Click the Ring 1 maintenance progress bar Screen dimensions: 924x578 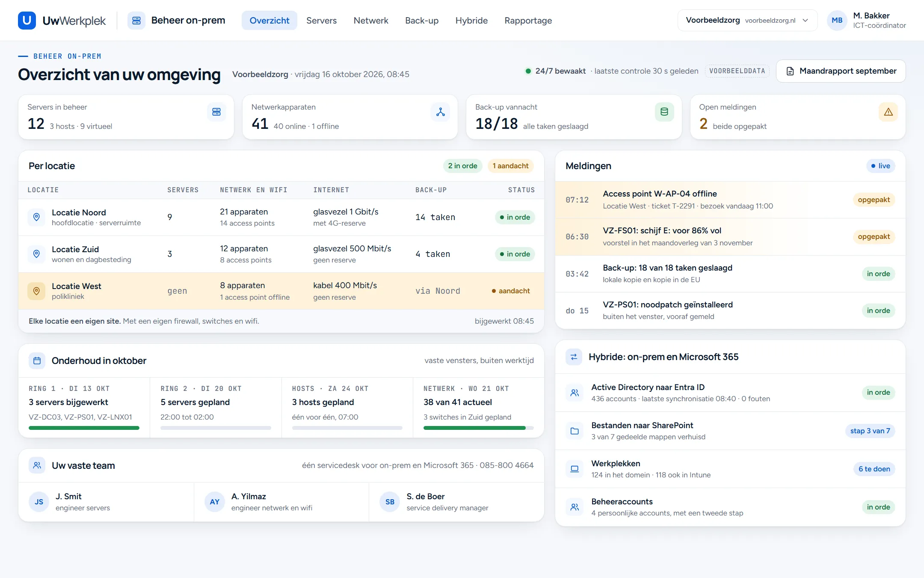pyautogui.click(x=84, y=428)
